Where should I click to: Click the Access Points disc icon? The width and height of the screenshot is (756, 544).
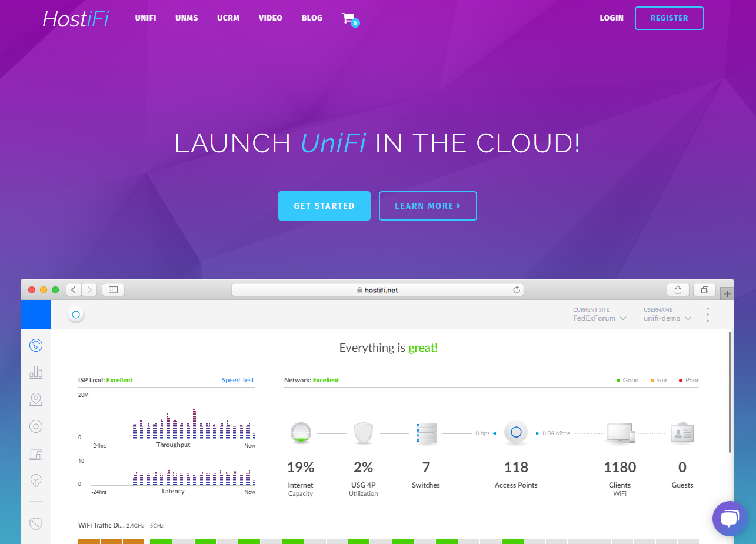(x=516, y=433)
